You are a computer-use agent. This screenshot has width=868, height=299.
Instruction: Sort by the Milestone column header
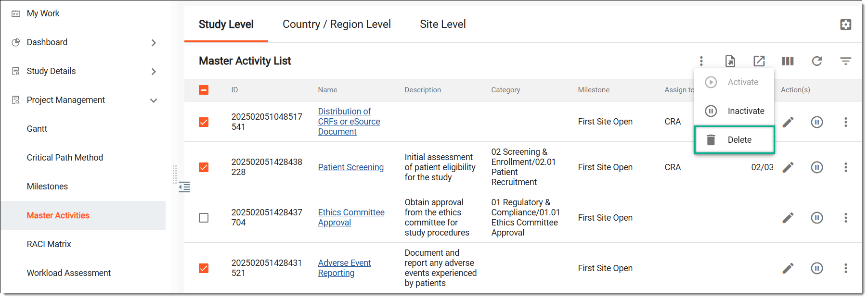click(594, 90)
